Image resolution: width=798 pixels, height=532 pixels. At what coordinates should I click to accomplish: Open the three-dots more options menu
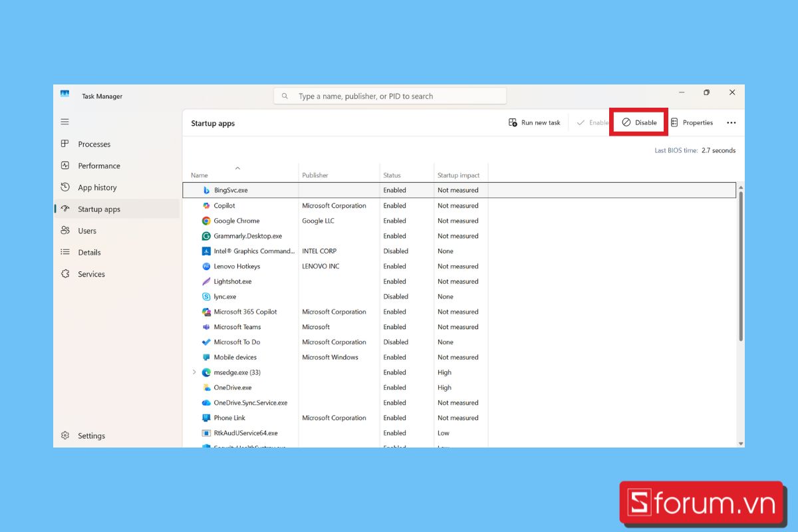tap(731, 122)
